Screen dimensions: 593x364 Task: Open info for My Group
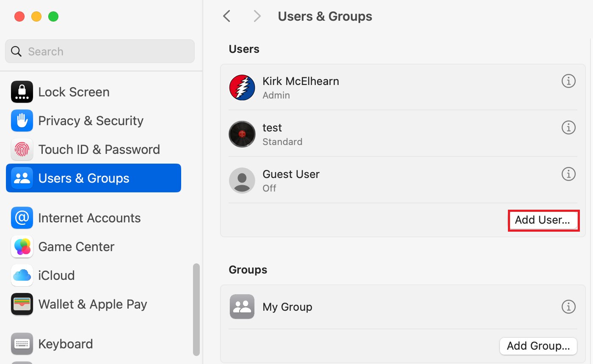[568, 307]
